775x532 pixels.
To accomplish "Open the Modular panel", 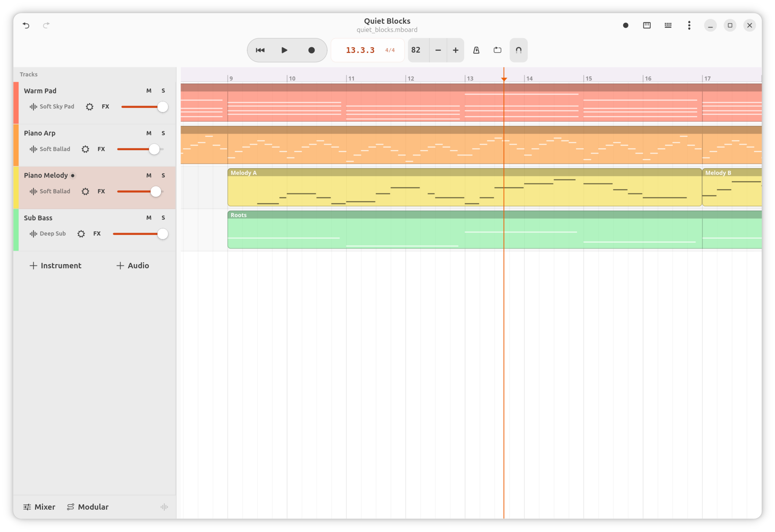I will pos(88,507).
